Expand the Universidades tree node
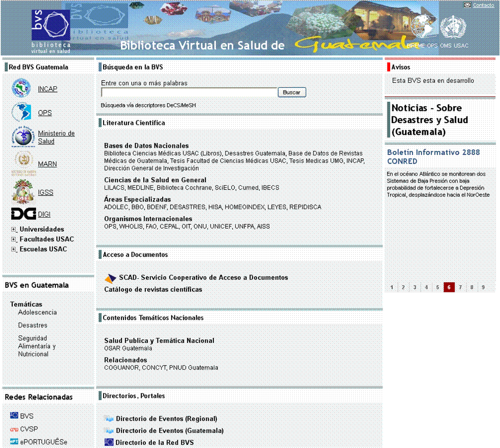500x448 pixels. coord(14,229)
